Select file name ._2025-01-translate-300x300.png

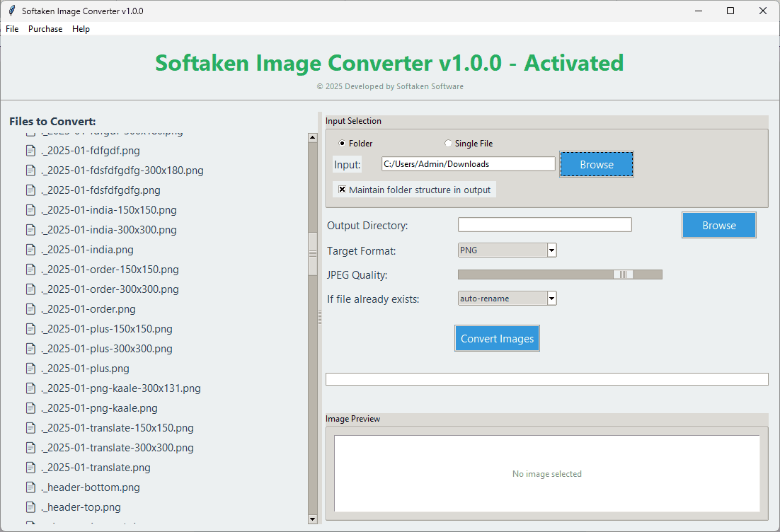(x=117, y=448)
